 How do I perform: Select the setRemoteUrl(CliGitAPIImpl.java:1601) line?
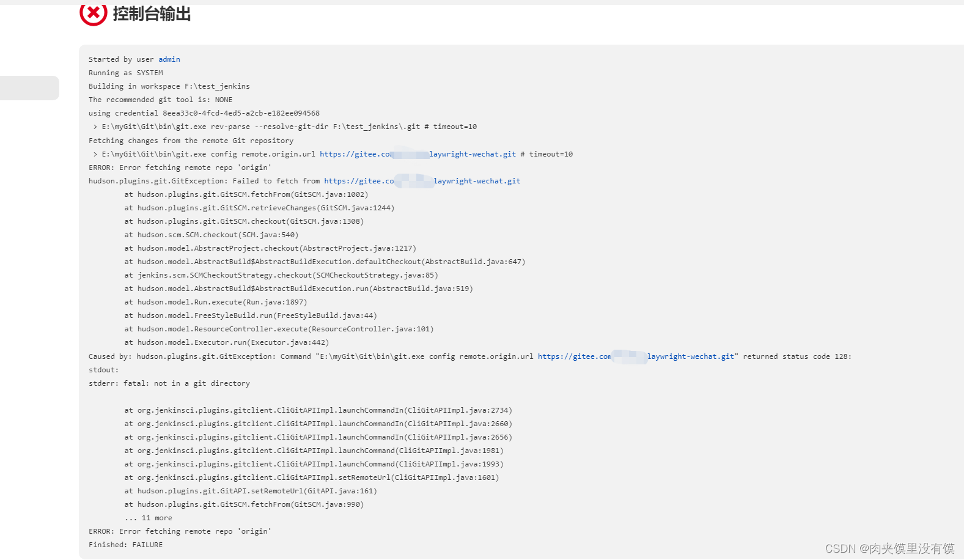(x=312, y=477)
